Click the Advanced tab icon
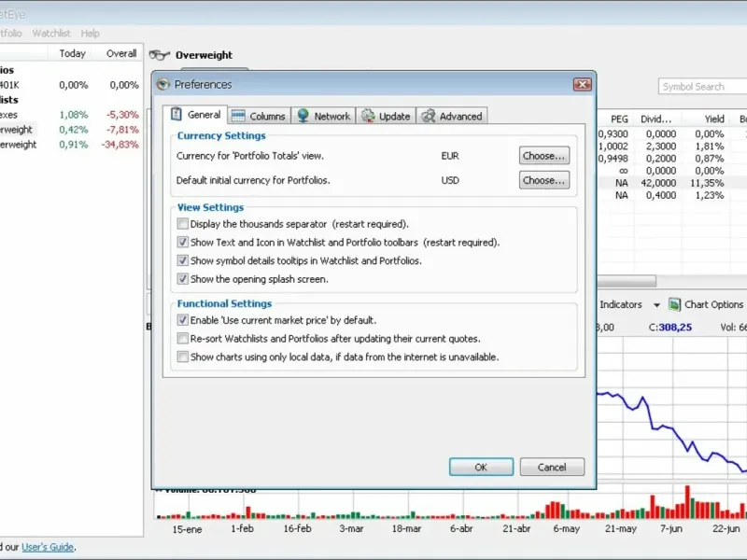747x560 pixels. 429,116
